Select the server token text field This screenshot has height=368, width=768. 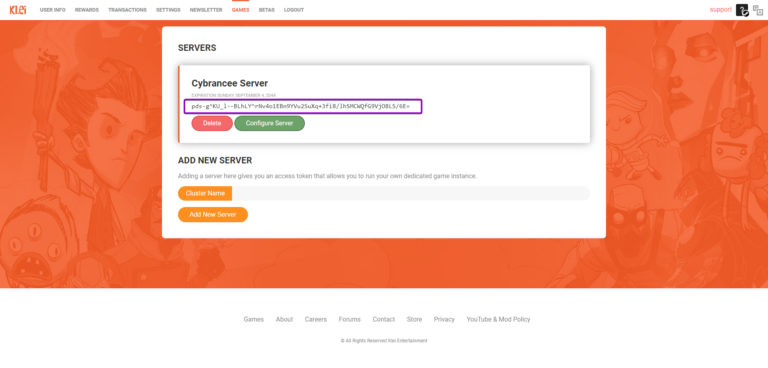(303, 106)
